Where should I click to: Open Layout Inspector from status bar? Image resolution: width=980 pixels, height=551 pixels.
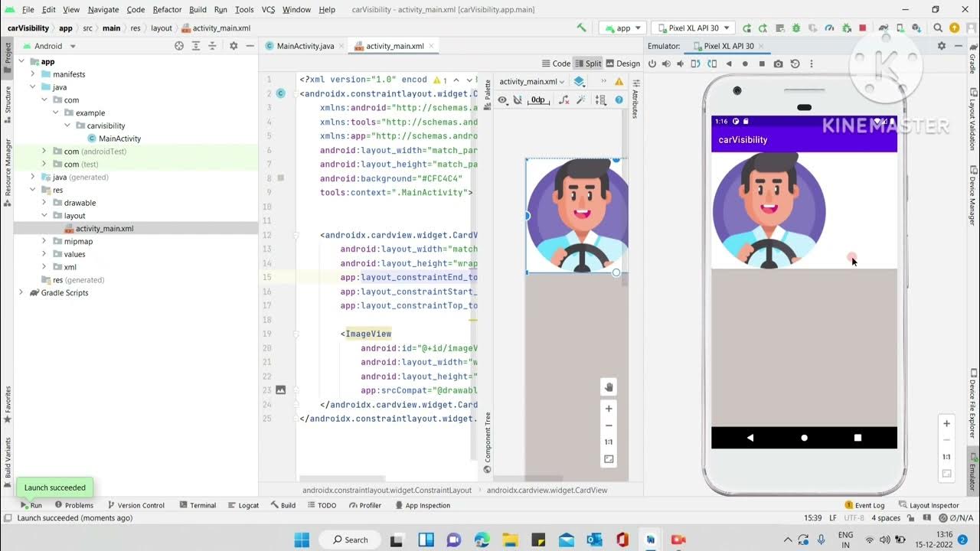pyautogui.click(x=929, y=505)
